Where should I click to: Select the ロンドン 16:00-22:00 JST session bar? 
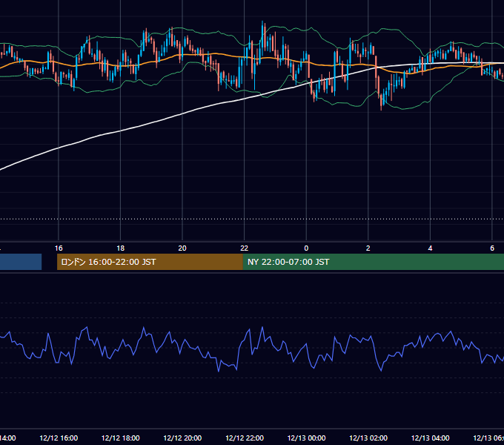pyautogui.click(x=150, y=262)
